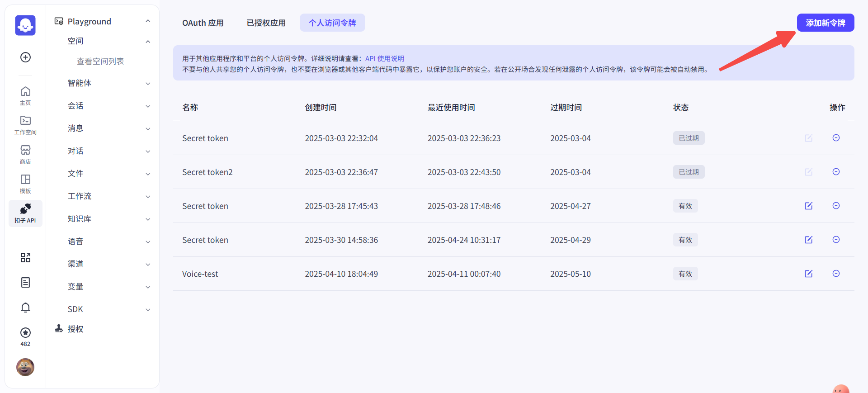Delete the Secret token expiring 2025-04-27
Viewport: 868px width, 393px height.
pos(836,206)
